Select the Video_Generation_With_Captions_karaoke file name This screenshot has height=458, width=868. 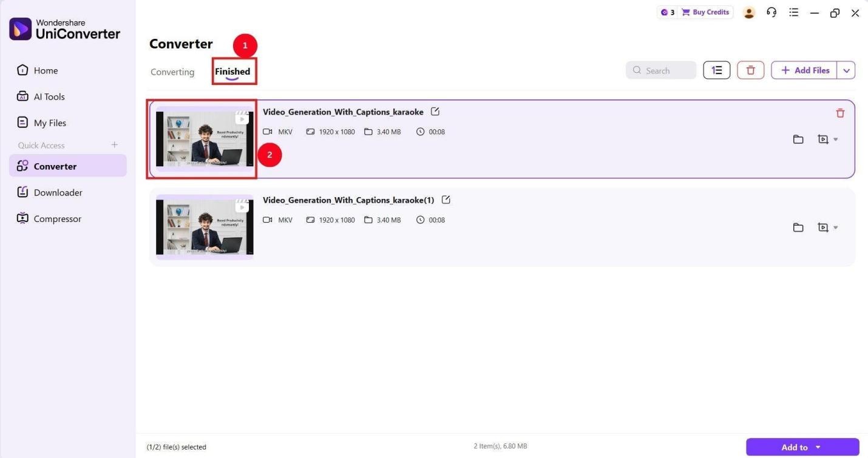coord(343,112)
